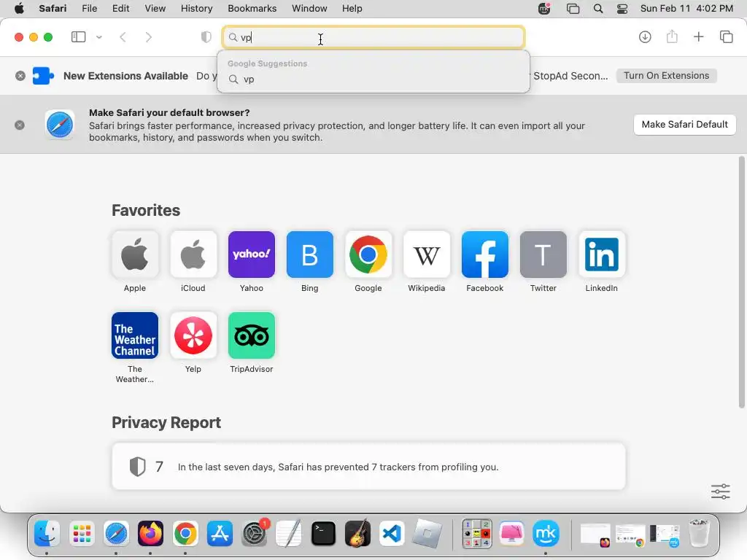
Task: Click the Turn On Extensions button
Action: (667, 76)
